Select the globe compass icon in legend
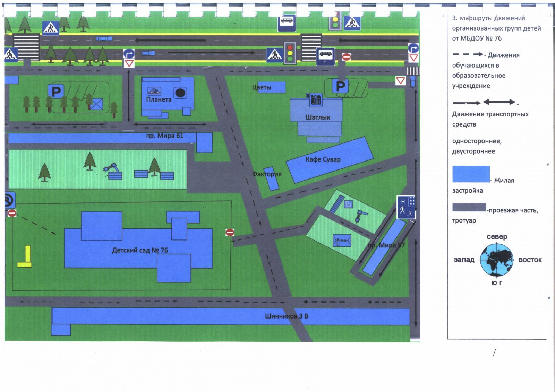555x392 pixels. pyautogui.click(x=496, y=260)
